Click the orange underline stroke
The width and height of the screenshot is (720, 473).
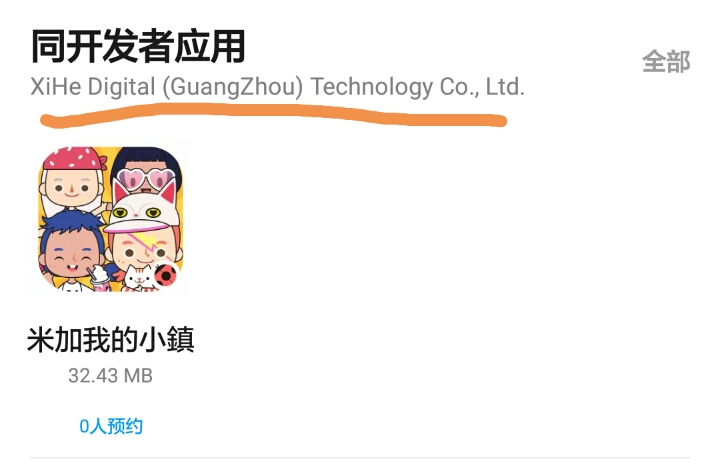[274, 116]
